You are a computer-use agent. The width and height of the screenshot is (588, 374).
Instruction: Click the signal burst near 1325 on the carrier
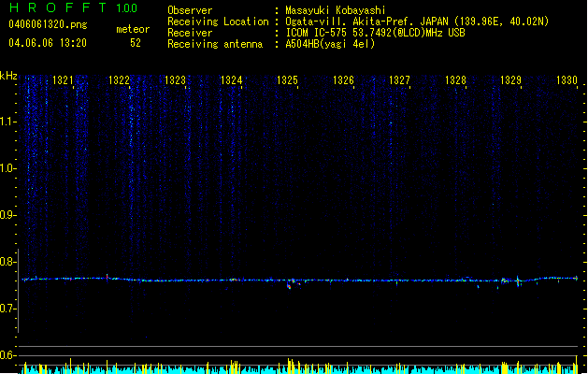coord(292,283)
